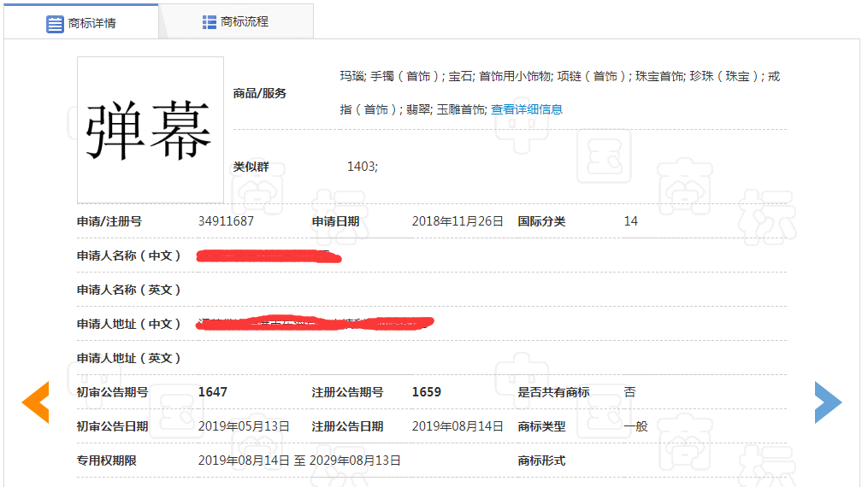Click the preliminary announcement issue number 1647
Screen dimensions: 868x487
point(213,392)
